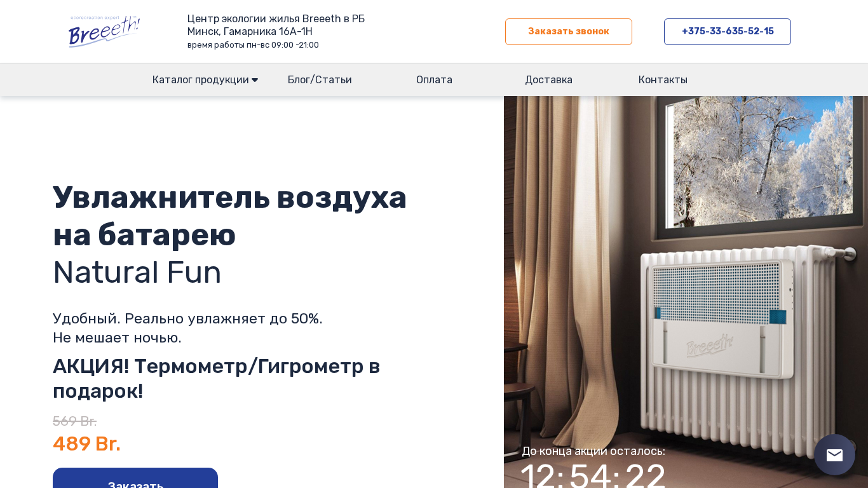The width and height of the screenshot is (868, 488).
Task: Click the orange 489 Br. price
Action: tap(86, 444)
